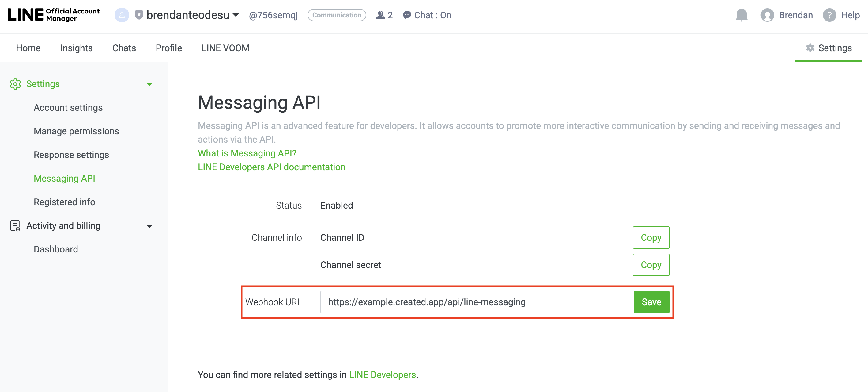868x392 pixels.
Task: Click the notification bell icon
Action: click(741, 15)
